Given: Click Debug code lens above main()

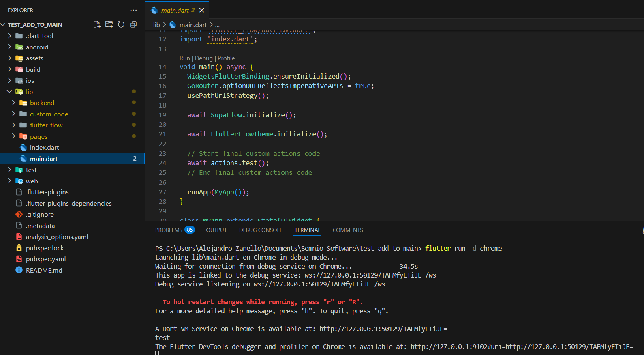Looking at the screenshot, I should 204,58.
